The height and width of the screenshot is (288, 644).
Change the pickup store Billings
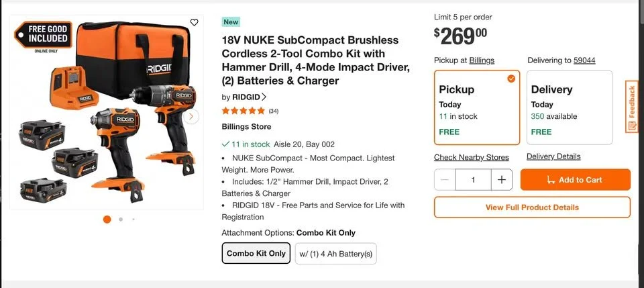482,60
